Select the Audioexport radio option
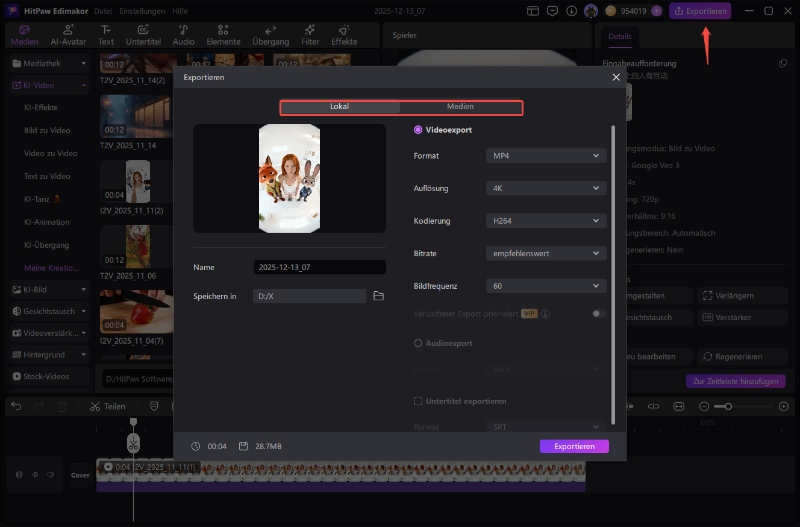This screenshot has height=527, width=800. coord(418,343)
